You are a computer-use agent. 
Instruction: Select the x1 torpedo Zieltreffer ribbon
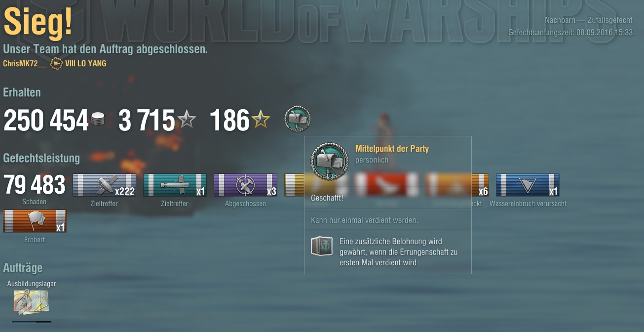[175, 185]
